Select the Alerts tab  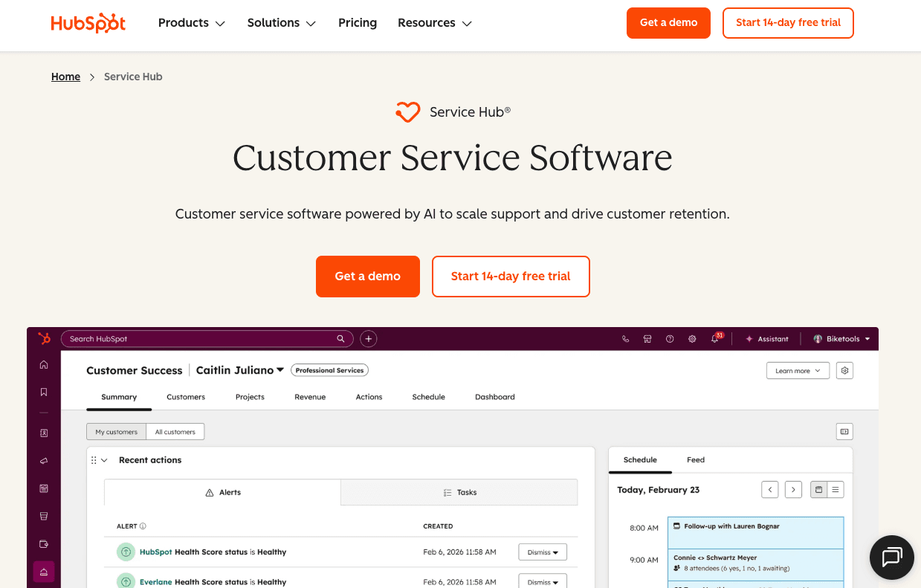[x=223, y=492]
